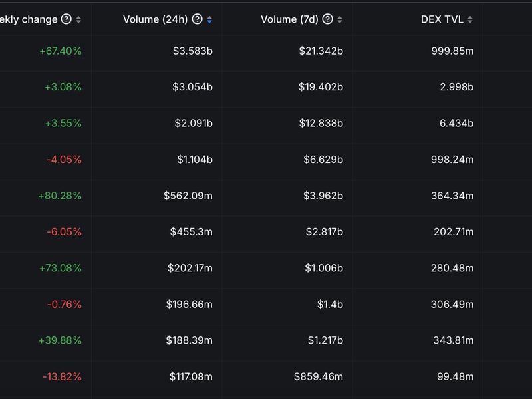The height and width of the screenshot is (399, 532).
Task: Toggle descending sort on Volume (7d) column
Action: pyautogui.click(x=338, y=20)
